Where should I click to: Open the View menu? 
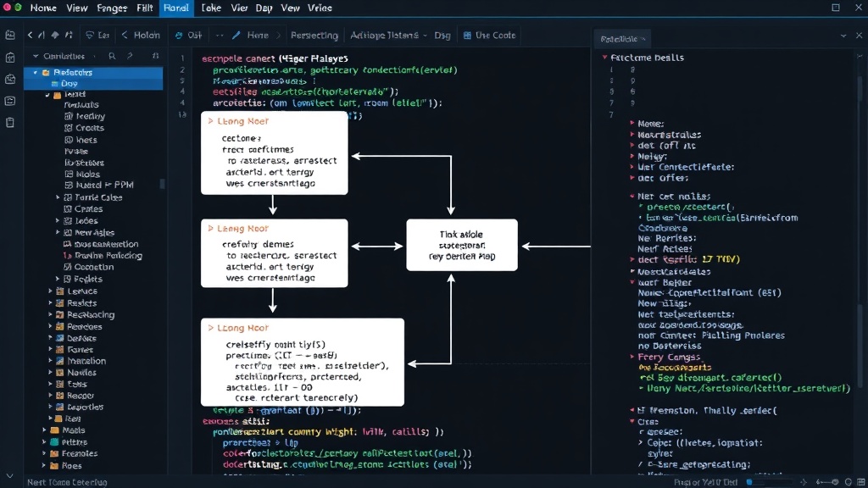[77, 8]
